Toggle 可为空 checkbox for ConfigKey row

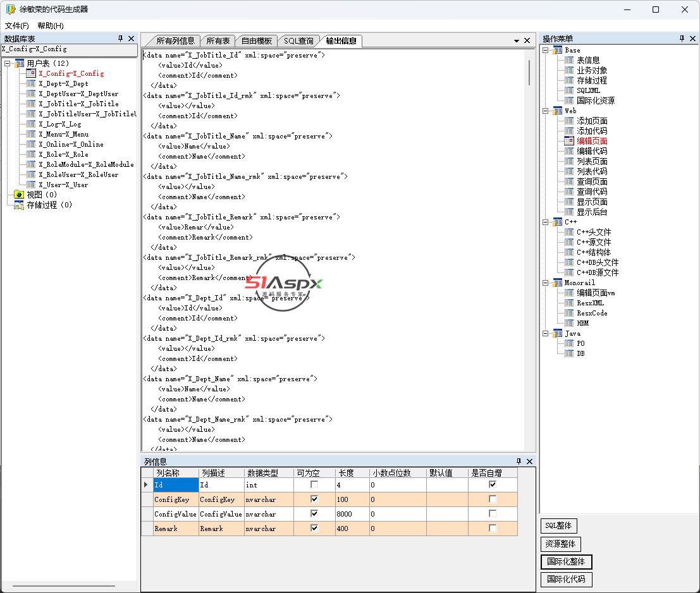click(314, 499)
